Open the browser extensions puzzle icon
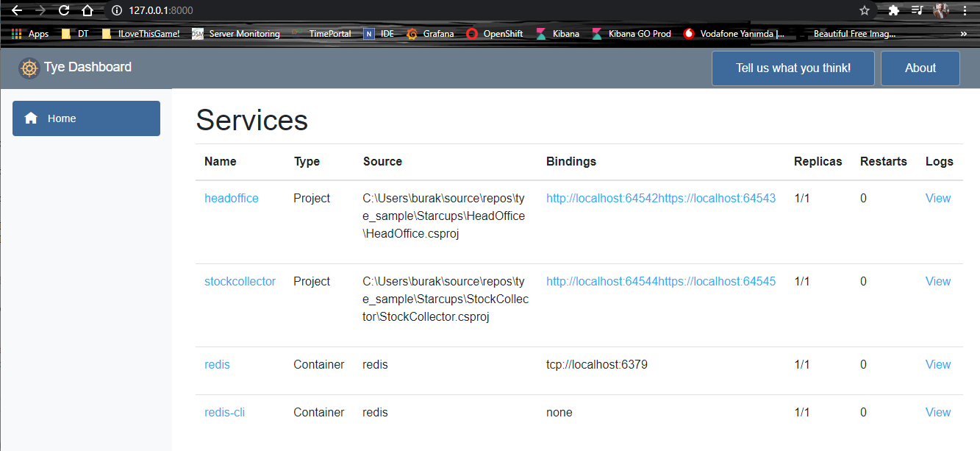 894,10
